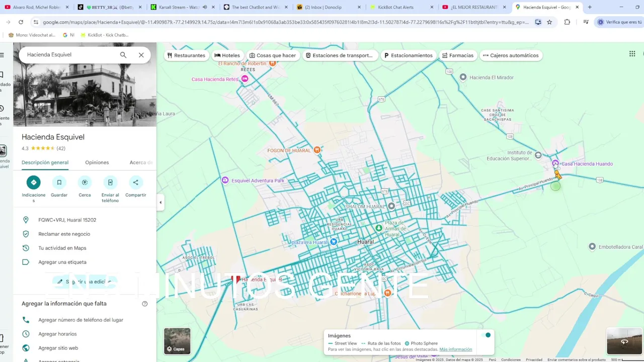Open the Chrome extensions puzzle icon
This screenshot has width=644, height=362.
tap(567, 22)
